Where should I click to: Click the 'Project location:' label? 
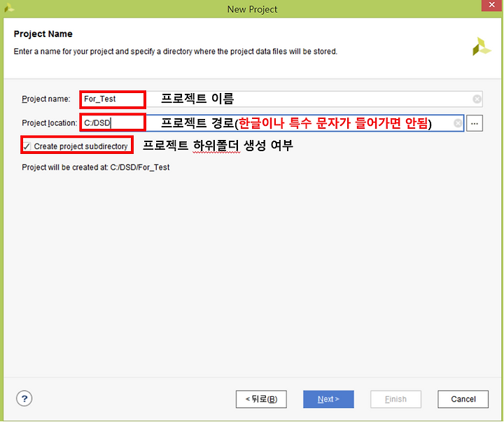tap(50, 123)
